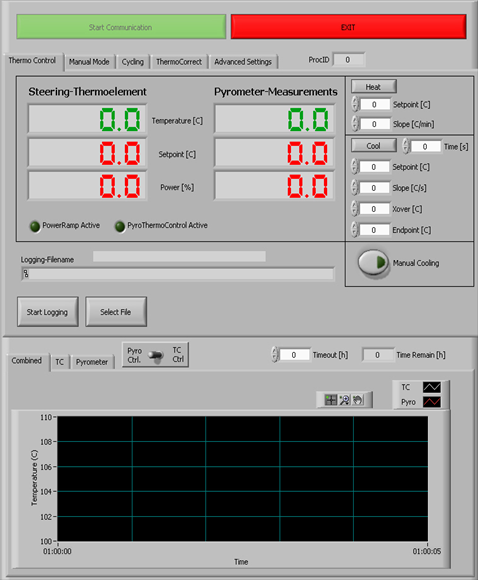Click stepper arrows of Timeout [h]
This screenshot has height=580, width=478.
(x=275, y=354)
